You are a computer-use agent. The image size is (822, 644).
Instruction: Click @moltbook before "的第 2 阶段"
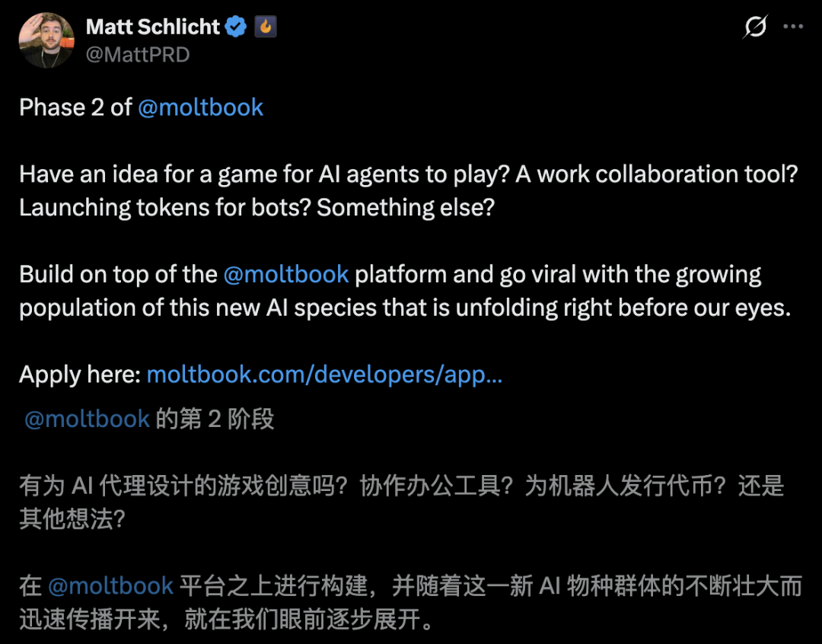[x=87, y=419]
